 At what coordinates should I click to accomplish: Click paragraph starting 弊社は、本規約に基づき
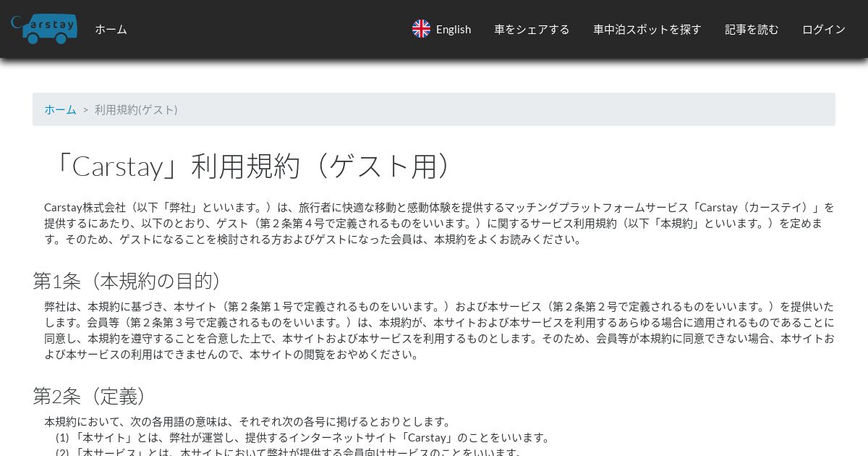[x=440, y=330]
